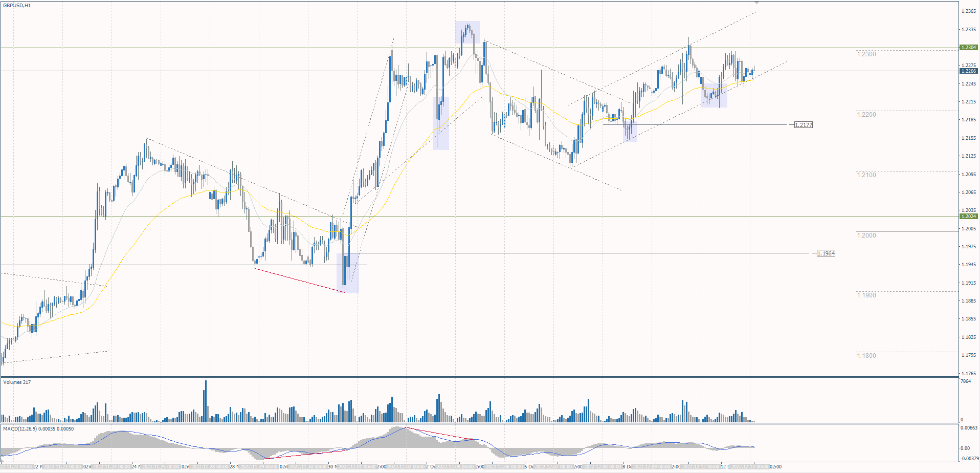Image resolution: width=980 pixels, height=473 pixels.
Task: Click the 1.2000 round level label
Action: (866, 235)
